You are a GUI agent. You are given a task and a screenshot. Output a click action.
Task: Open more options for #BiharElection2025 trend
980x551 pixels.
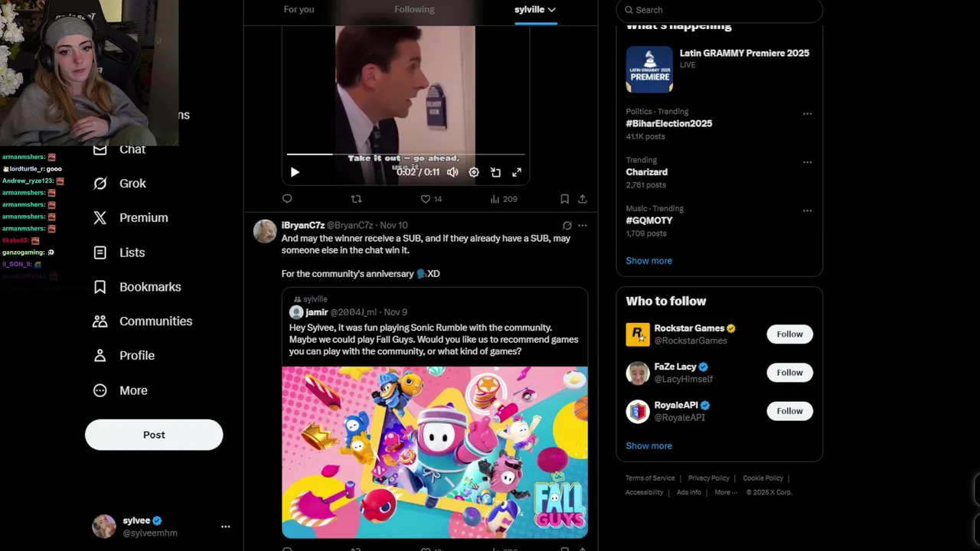pos(807,113)
